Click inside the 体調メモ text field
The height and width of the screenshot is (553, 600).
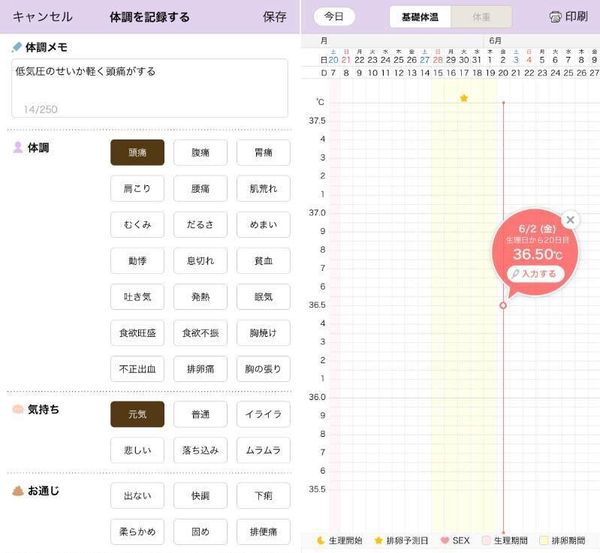[x=150, y=88]
